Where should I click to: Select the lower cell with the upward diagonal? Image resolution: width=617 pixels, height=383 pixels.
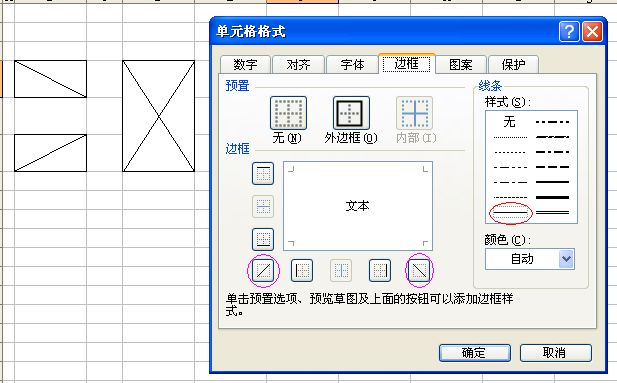(50, 153)
